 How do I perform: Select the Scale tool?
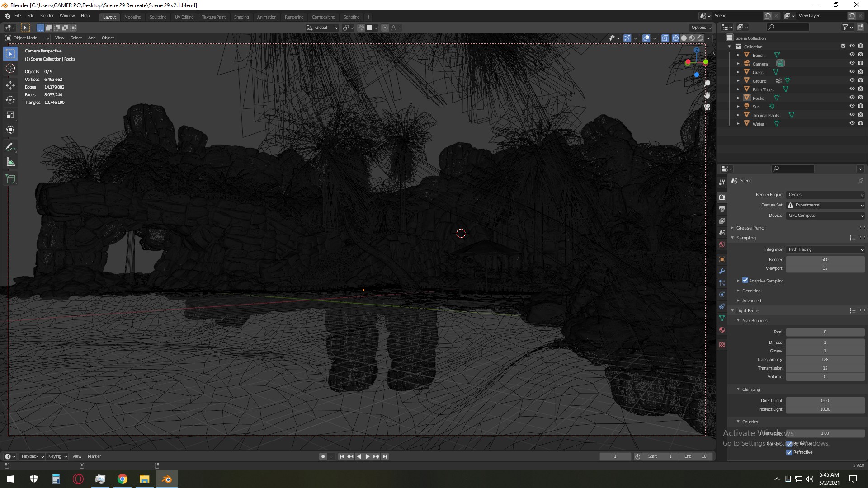pos(10,115)
